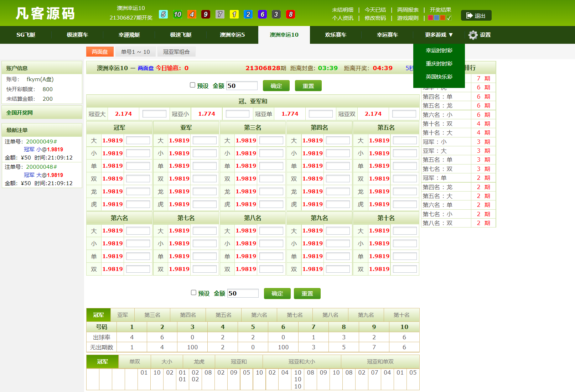This screenshot has width=575, height=392.
Task: Open the 游戏规则 link
Action: coord(408,18)
